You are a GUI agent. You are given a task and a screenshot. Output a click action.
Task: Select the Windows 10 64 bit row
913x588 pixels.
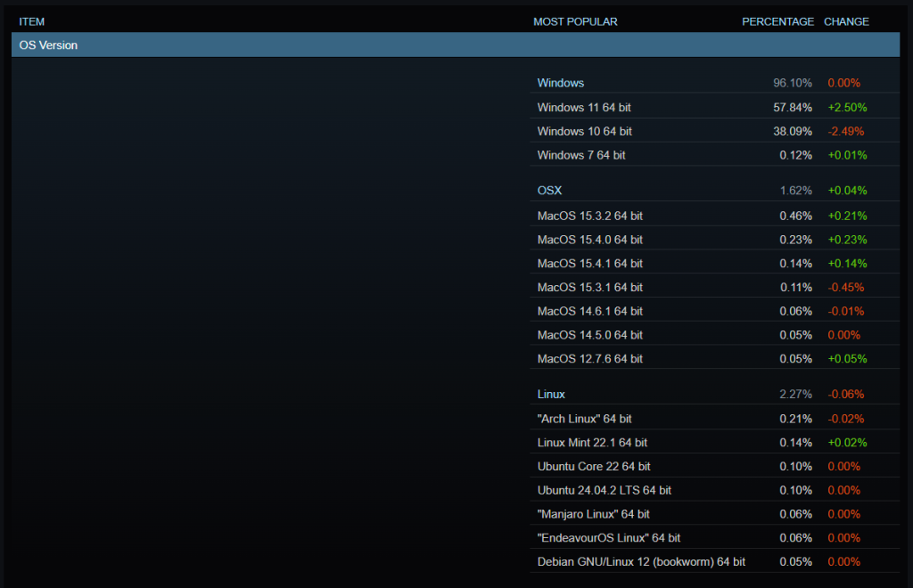tap(714, 131)
